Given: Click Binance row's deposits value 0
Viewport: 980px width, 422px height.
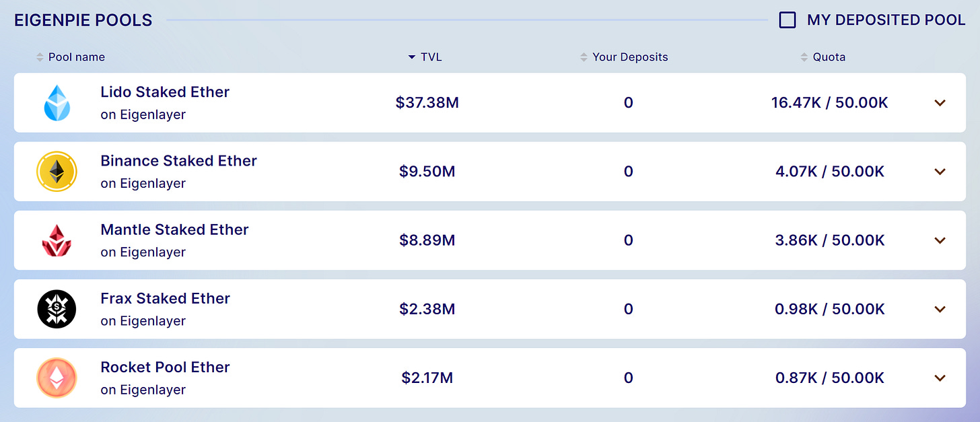Looking at the screenshot, I should pos(628,172).
